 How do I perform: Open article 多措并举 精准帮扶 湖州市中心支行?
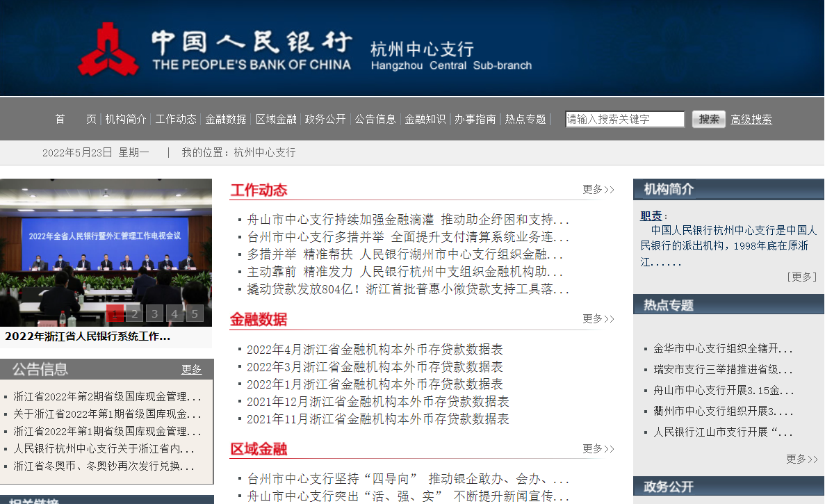coord(405,254)
